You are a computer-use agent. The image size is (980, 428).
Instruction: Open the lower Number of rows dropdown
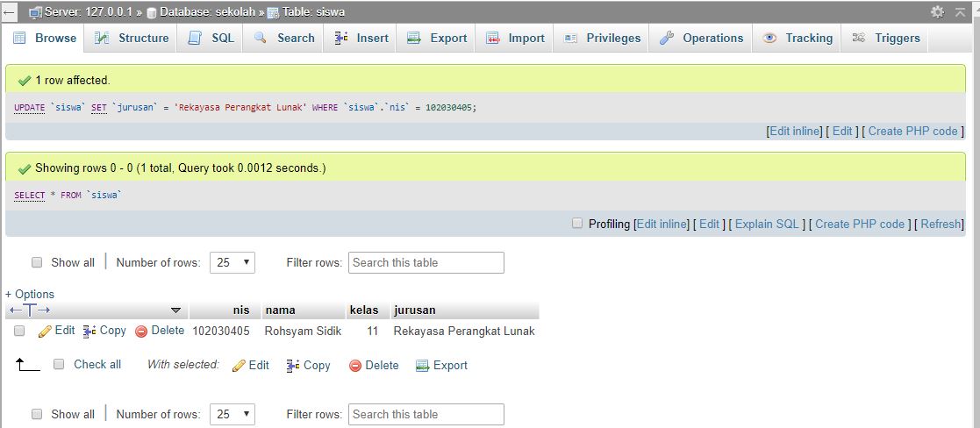tap(232, 414)
